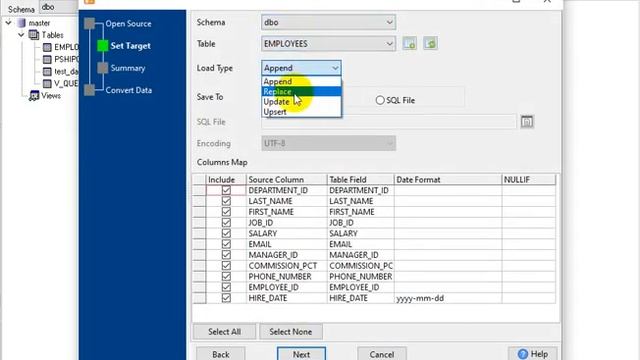
Task: Uncheck Include for MANAGER_ID
Action: (226, 255)
